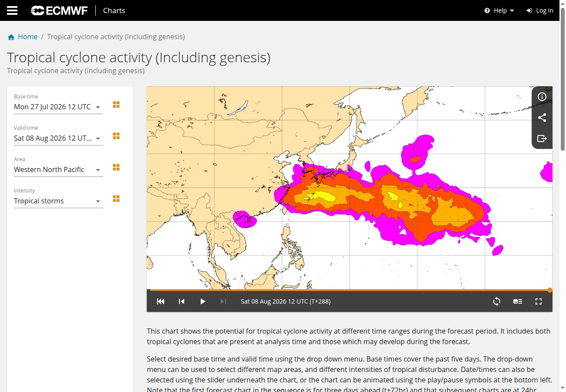This screenshot has width=566, height=392.
Task: Open the Help menu
Action: point(499,10)
